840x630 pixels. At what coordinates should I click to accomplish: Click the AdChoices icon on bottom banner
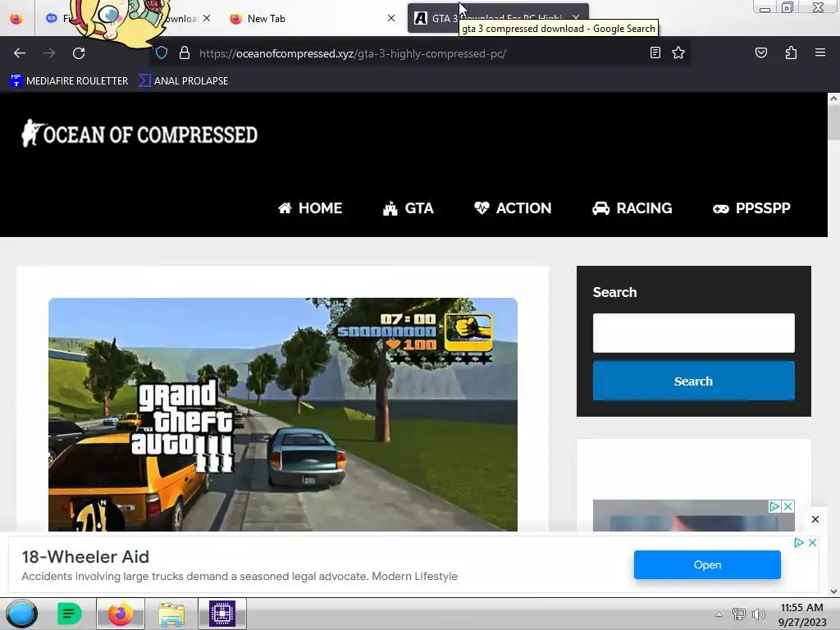[x=799, y=543]
